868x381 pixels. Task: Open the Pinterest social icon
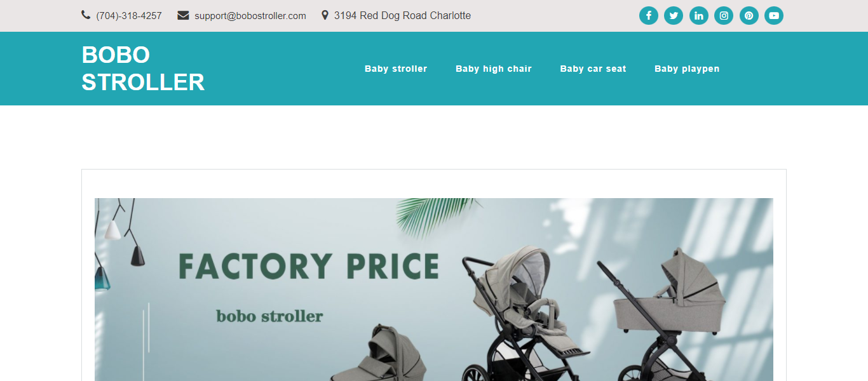click(749, 15)
